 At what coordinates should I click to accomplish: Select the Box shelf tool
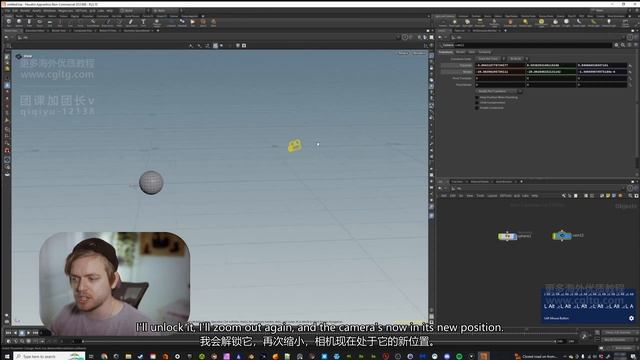[9, 22]
